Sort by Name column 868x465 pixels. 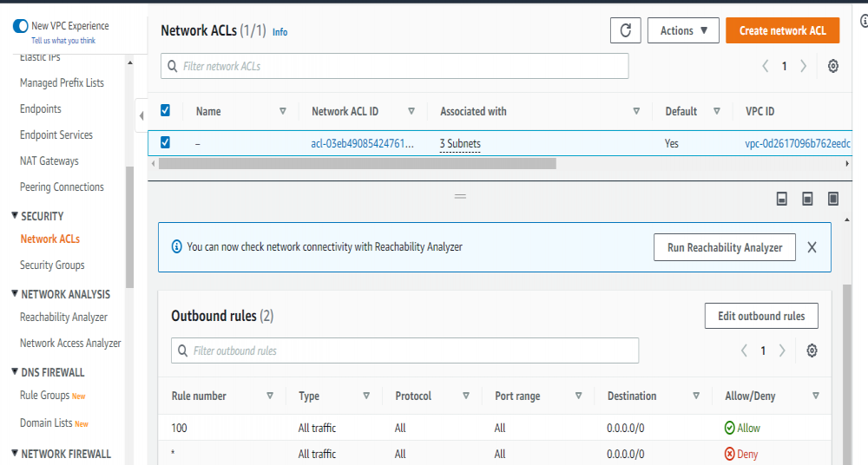pos(282,111)
